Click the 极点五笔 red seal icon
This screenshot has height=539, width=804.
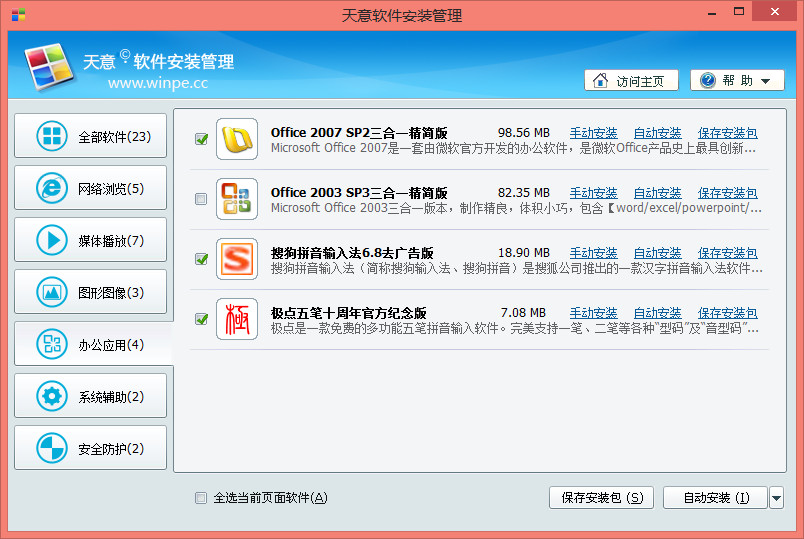coord(236,319)
